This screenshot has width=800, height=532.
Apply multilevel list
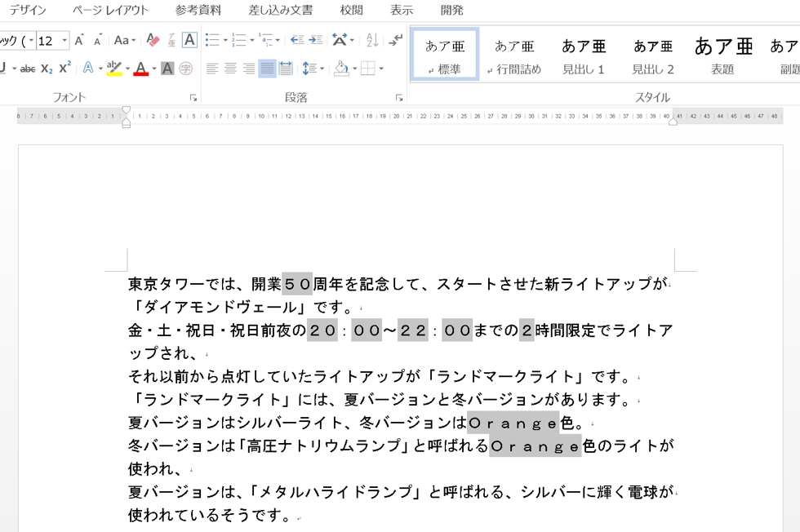click(x=266, y=40)
